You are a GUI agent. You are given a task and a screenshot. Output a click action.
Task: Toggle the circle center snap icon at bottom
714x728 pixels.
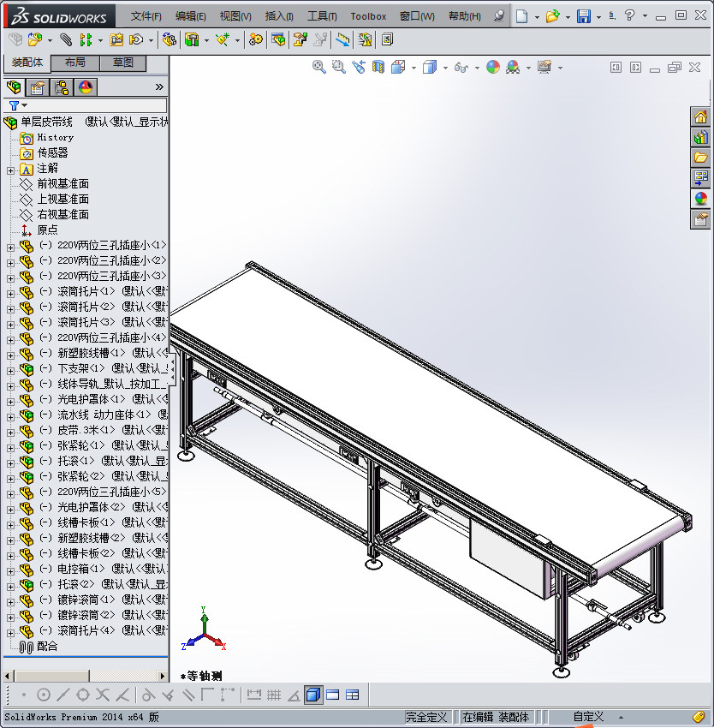click(x=43, y=695)
